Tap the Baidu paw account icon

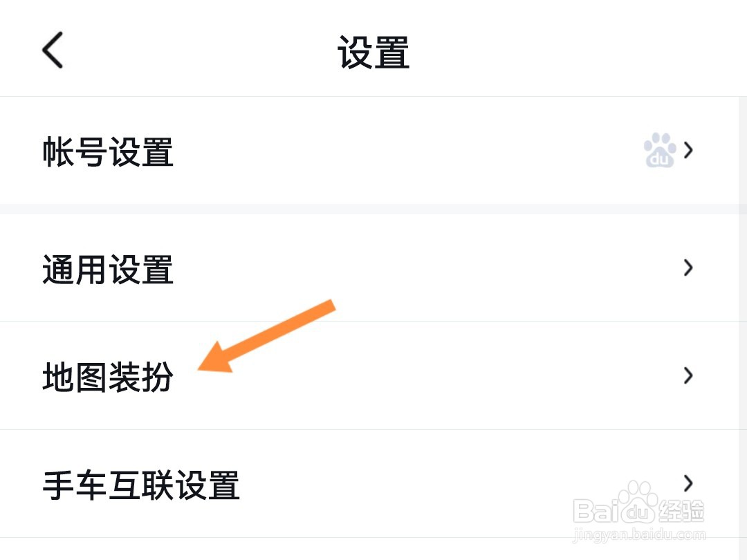[x=660, y=151]
